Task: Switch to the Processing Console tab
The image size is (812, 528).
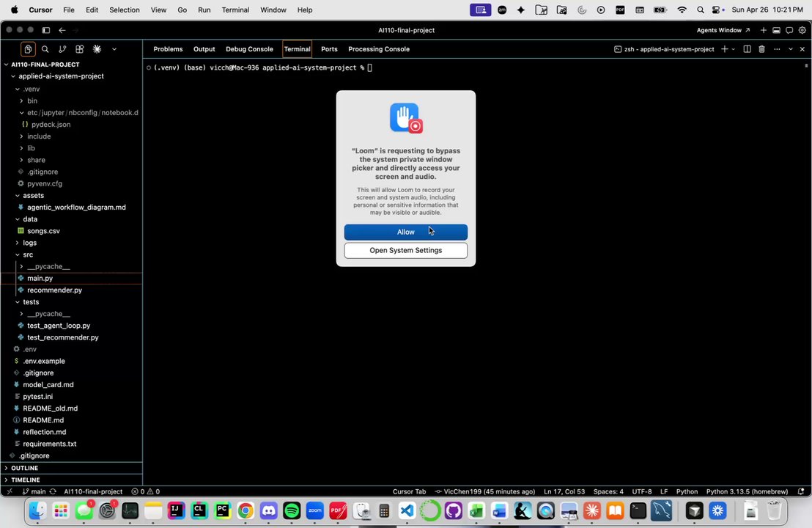Action: tap(379, 49)
